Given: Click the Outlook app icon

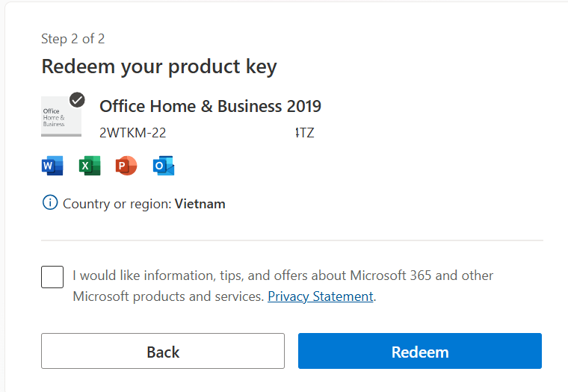Looking at the screenshot, I should [x=164, y=166].
